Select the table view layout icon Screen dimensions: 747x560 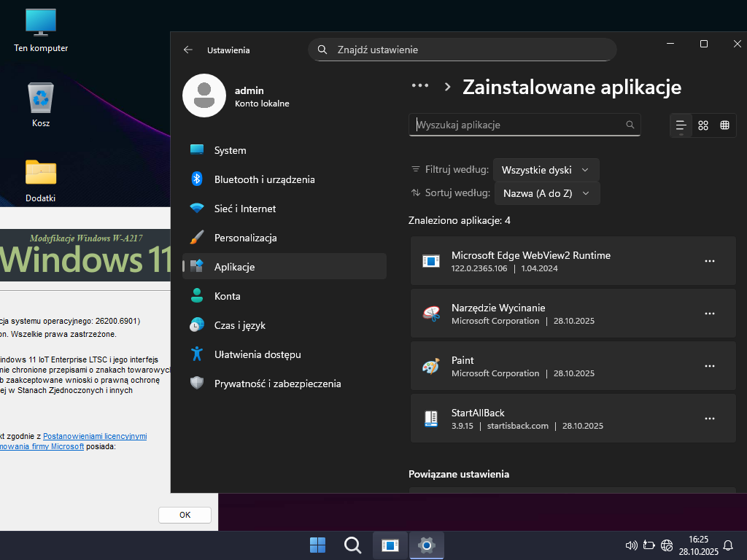pos(724,125)
